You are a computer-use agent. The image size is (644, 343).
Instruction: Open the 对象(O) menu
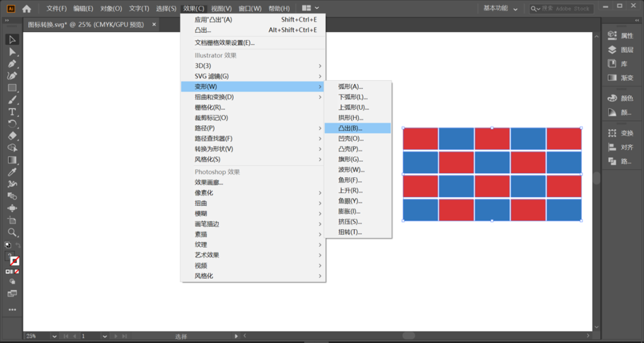pyautogui.click(x=111, y=8)
